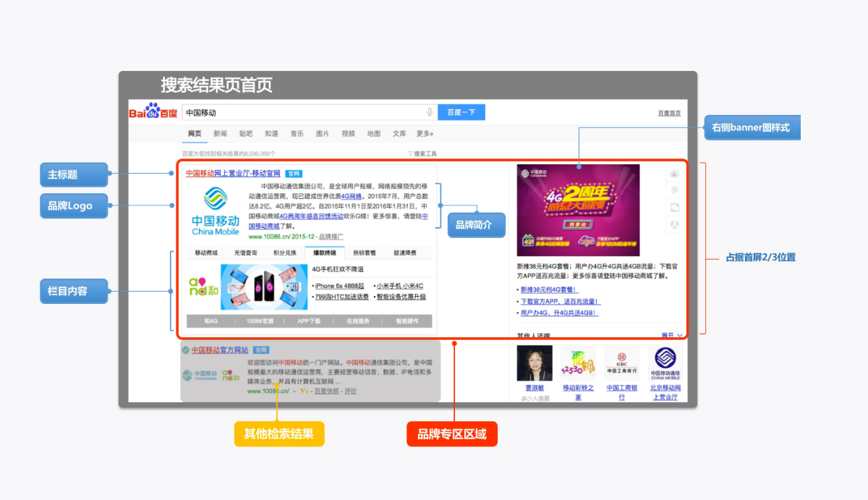Open the 搜索工具 filter icon
This screenshot has width=868, height=500.
[411, 153]
